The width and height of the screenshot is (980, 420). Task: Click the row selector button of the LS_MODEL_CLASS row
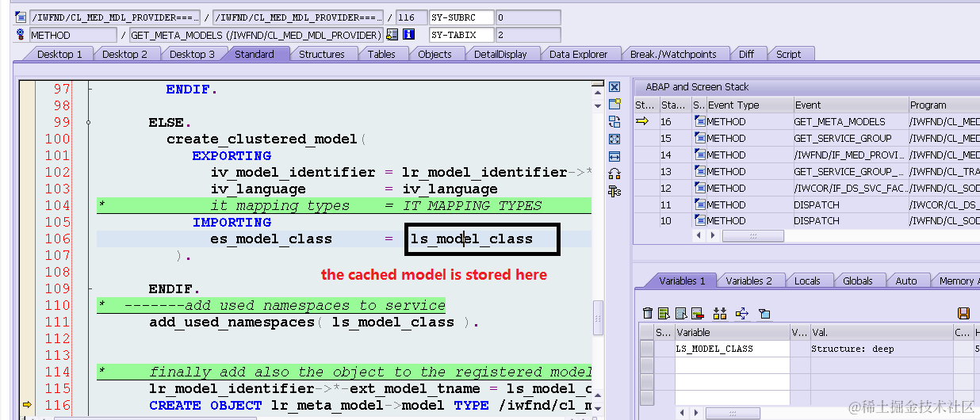[x=647, y=349]
